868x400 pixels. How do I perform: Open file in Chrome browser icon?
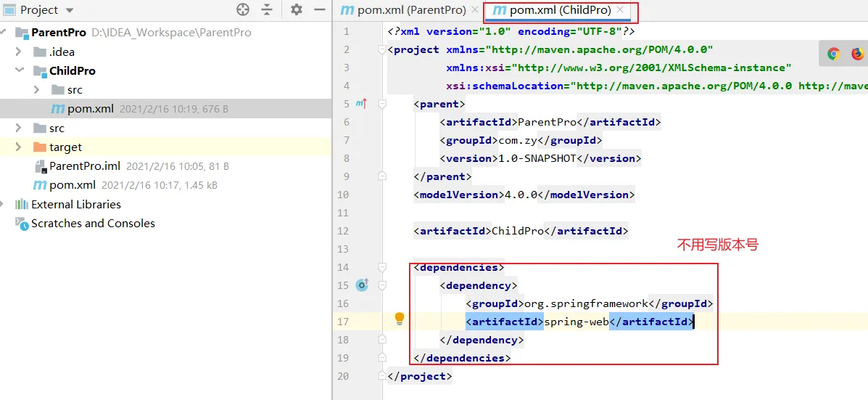[834, 54]
